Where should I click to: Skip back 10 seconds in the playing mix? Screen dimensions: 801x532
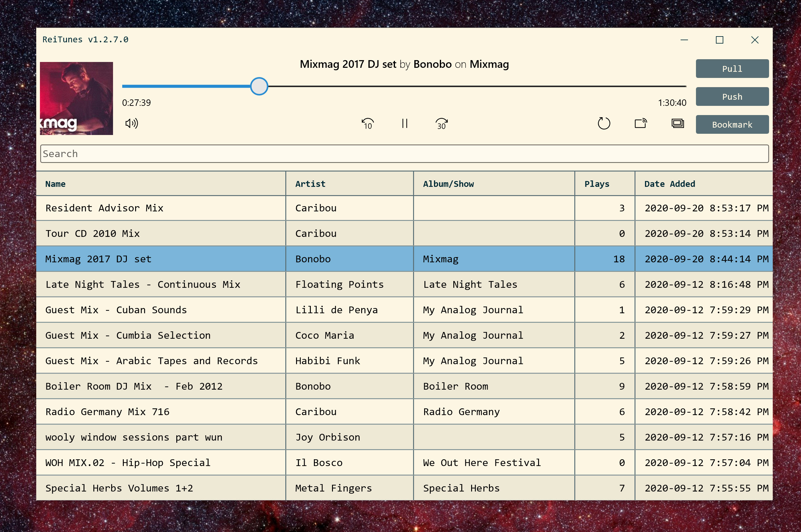coord(367,124)
